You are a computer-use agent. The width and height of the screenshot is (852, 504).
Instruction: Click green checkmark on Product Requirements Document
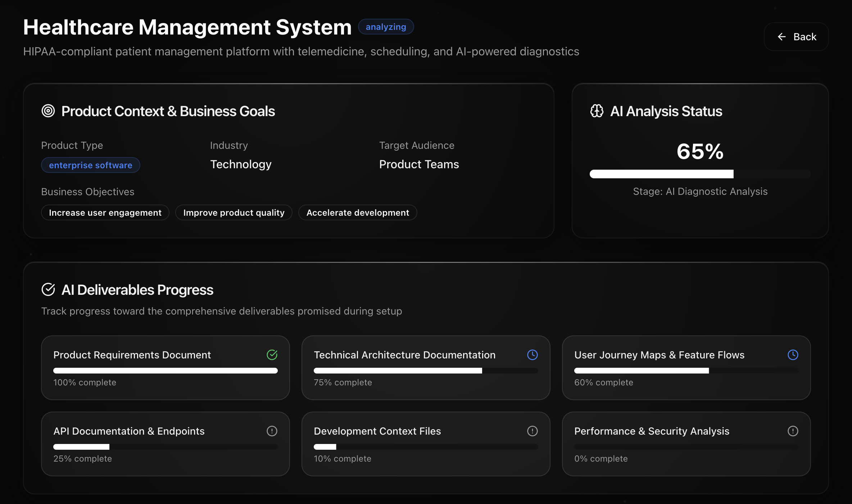pyautogui.click(x=272, y=355)
